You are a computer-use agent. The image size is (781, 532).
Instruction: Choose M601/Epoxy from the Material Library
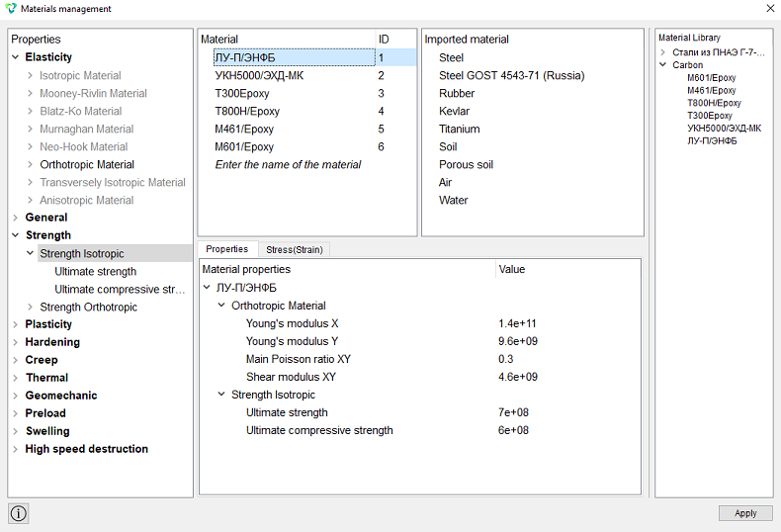[711, 78]
